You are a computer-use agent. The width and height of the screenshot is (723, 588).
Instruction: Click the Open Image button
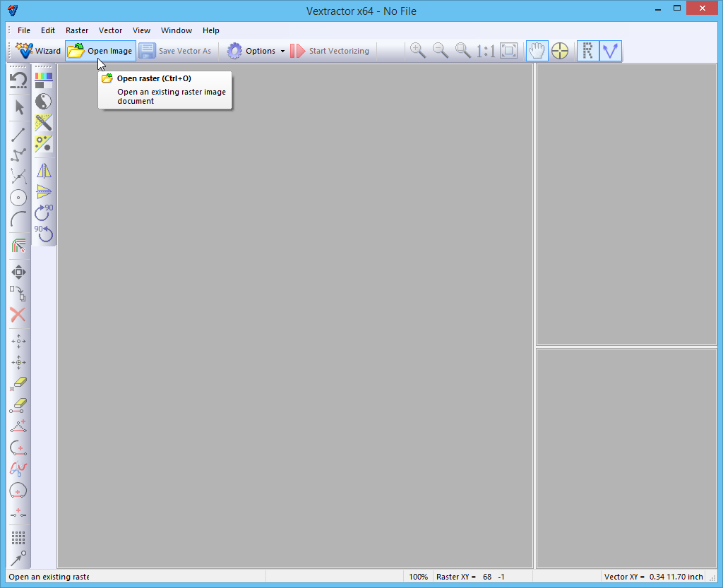[x=100, y=51]
